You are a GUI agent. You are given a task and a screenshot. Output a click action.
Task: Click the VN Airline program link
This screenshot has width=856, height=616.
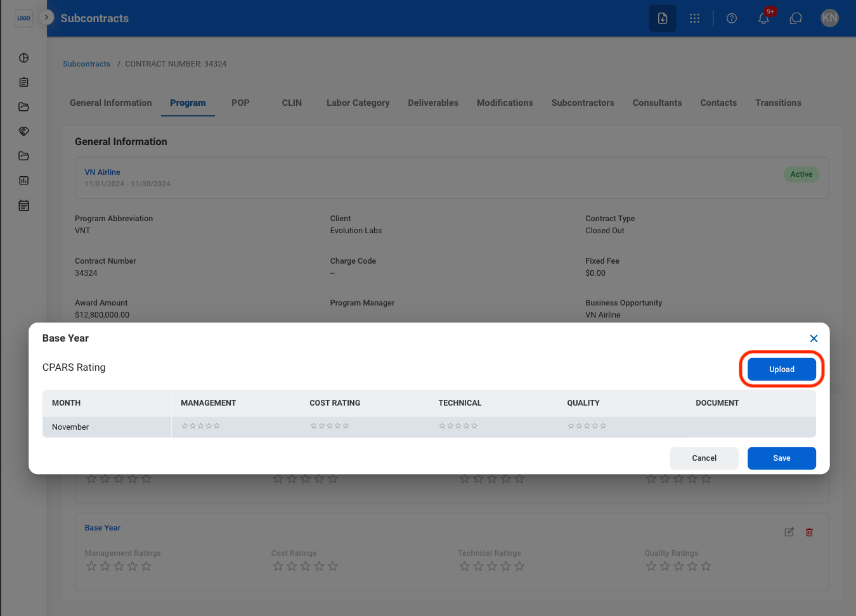102,172
